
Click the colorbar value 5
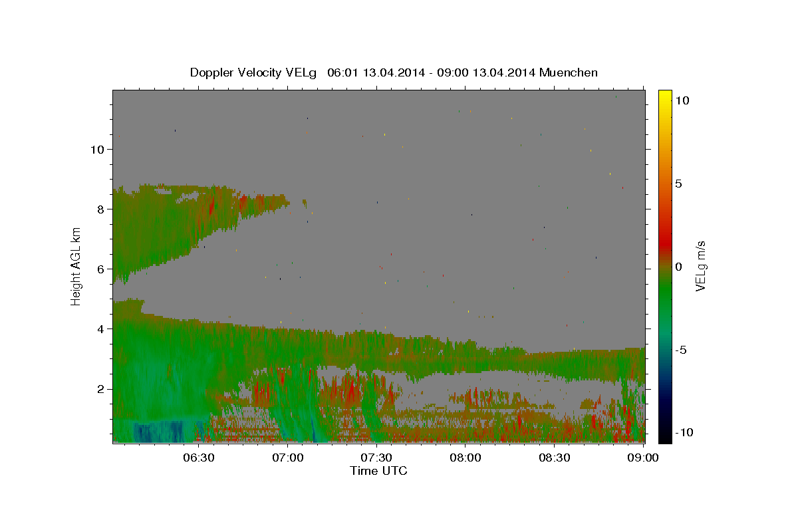pyautogui.click(x=678, y=184)
